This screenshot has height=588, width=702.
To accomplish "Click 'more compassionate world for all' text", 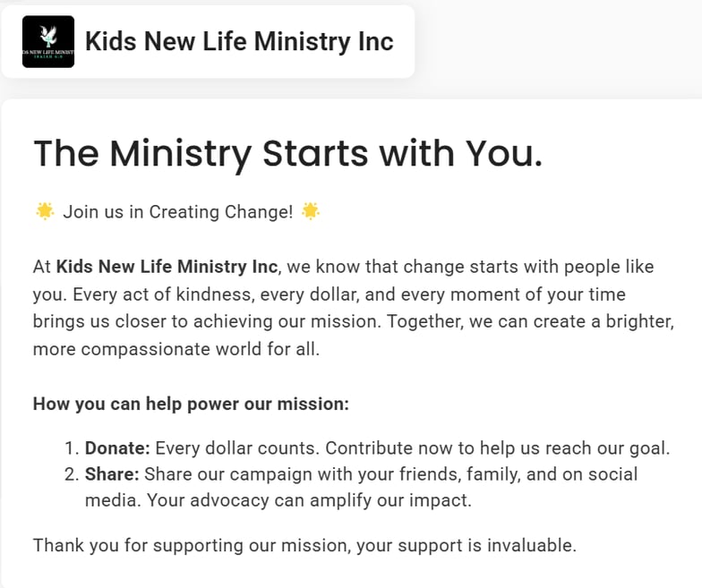I will 175,349.
